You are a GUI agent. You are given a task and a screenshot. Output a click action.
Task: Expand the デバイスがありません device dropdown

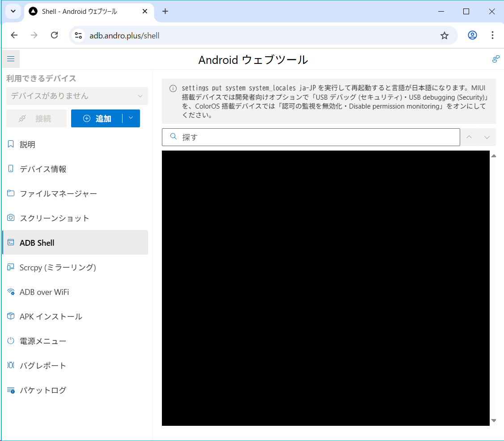coord(77,96)
